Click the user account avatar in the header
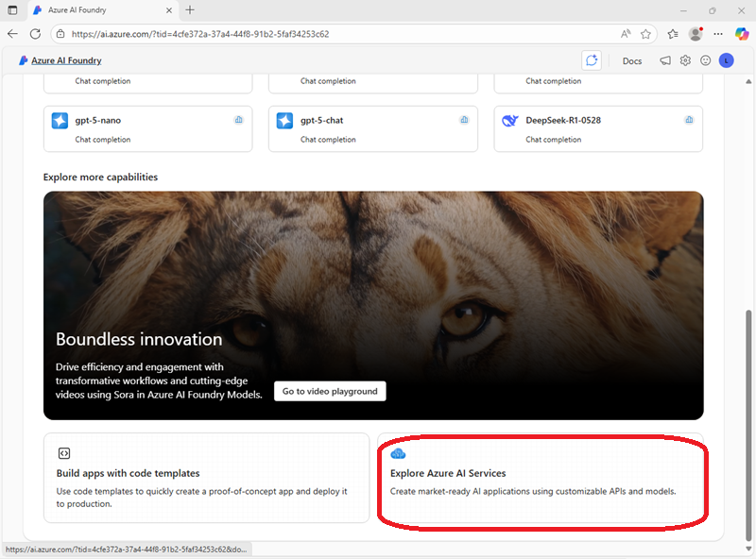 [726, 60]
